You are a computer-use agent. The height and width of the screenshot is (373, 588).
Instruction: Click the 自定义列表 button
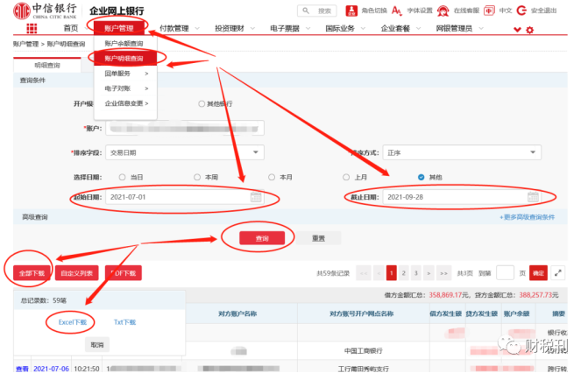point(77,273)
